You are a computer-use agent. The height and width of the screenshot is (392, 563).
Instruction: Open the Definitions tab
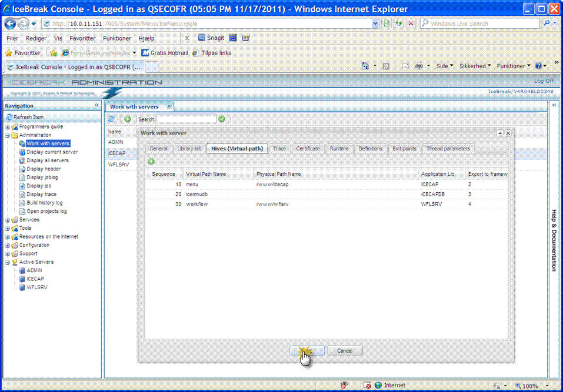pos(370,149)
